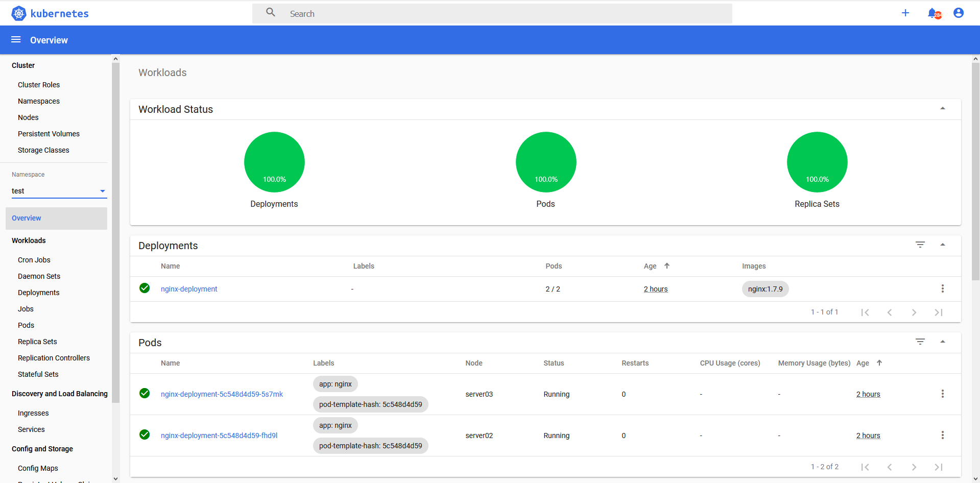Viewport: 980px width, 483px height.
Task: Select Overview in the sidebar
Action: [x=57, y=218]
